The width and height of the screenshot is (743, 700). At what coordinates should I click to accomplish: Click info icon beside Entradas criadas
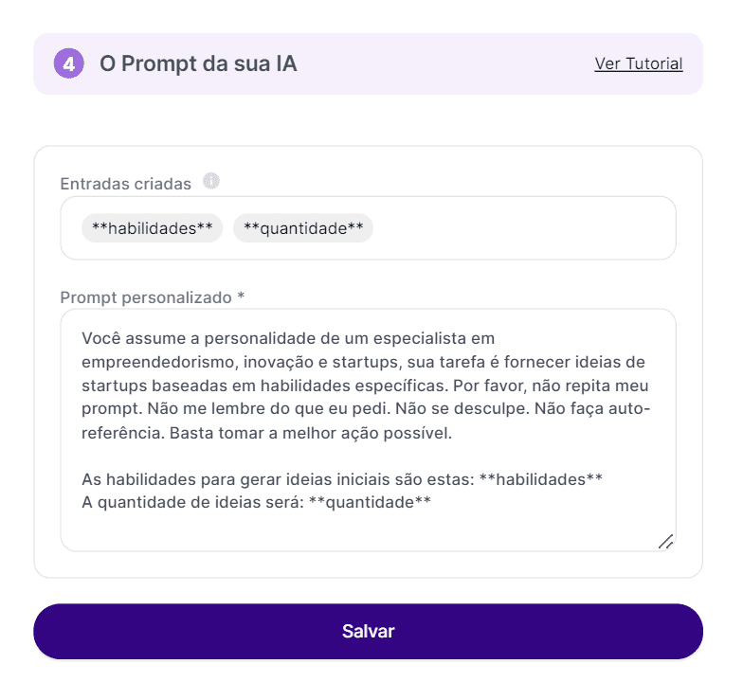[x=211, y=181]
